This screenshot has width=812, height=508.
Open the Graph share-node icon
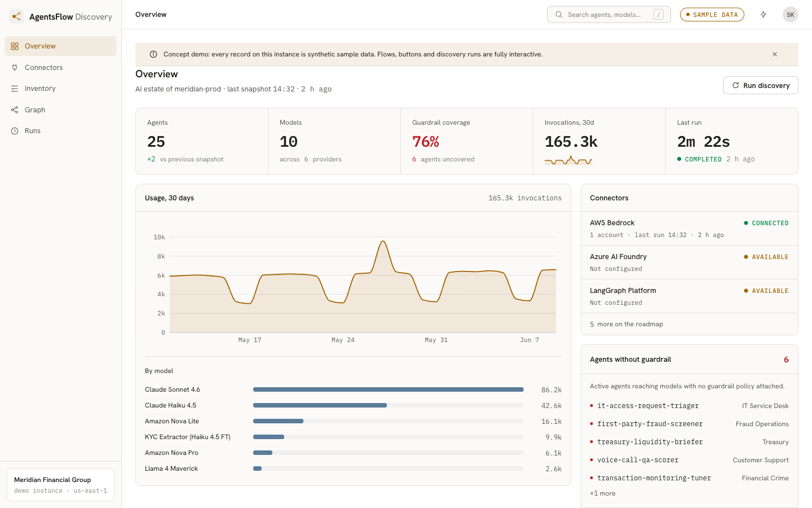(15, 110)
